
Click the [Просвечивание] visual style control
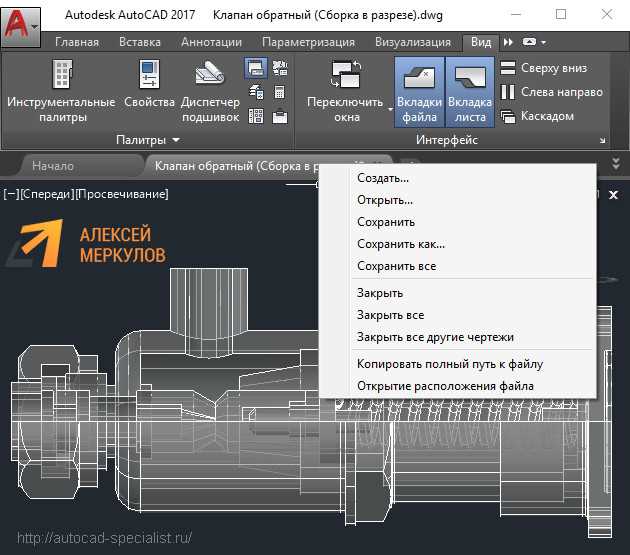121,194
